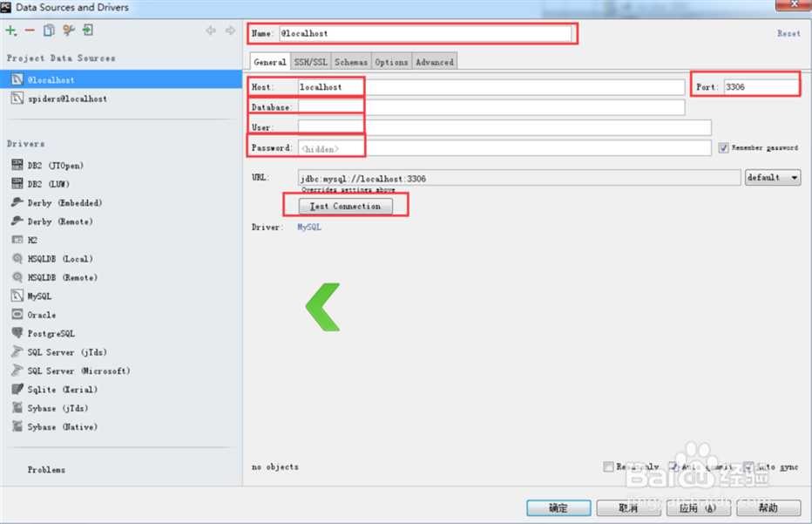Click the import data sources icon
The image size is (812, 524).
pyautogui.click(x=88, y=30)
